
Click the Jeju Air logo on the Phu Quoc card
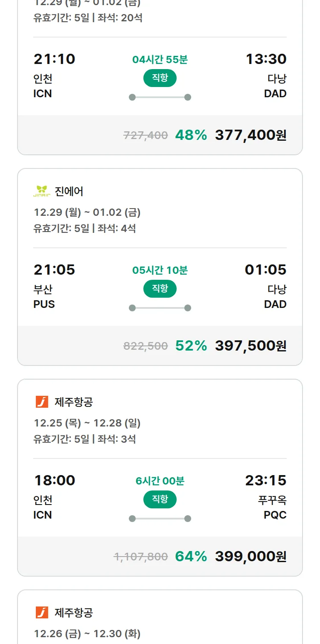click(x=42, y=402)
